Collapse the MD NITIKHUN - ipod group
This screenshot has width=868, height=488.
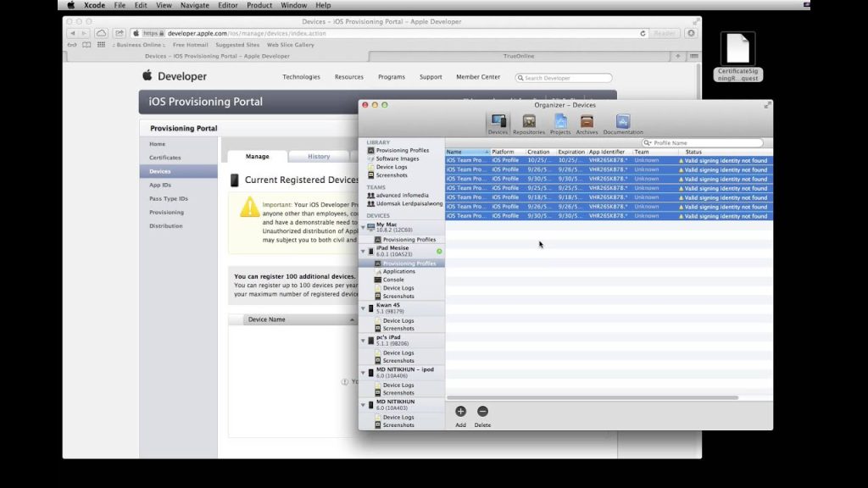pyautogui.click(x=363, y=373)
